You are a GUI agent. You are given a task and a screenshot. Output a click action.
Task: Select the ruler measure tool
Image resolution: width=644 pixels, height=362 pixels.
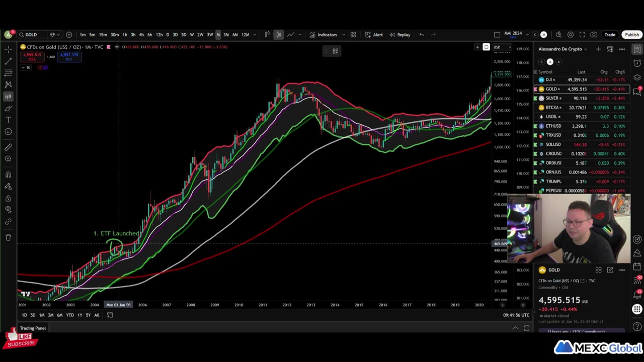coord(8,147)
